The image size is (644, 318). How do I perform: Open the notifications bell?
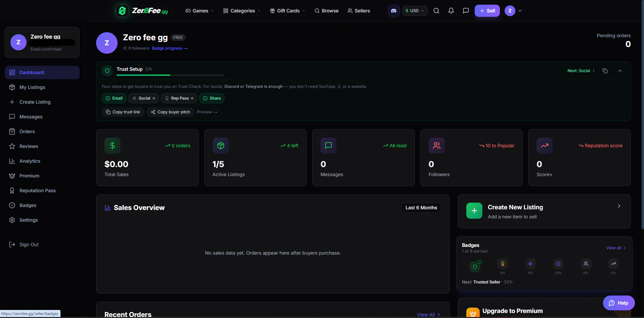pos(451,11)
